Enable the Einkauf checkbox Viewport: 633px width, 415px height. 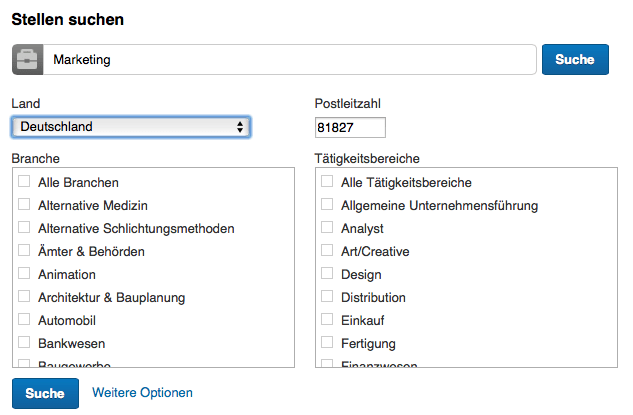327,319
